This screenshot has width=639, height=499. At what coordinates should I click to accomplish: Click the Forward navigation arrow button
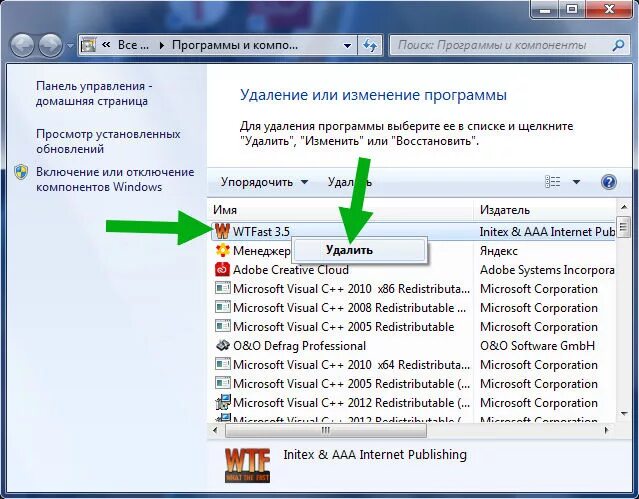point(51,45)
